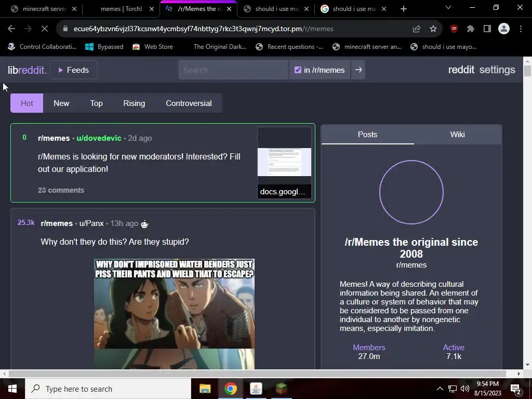Toggle the browser side panel icon
532x399 pixels.
(487, 29)
